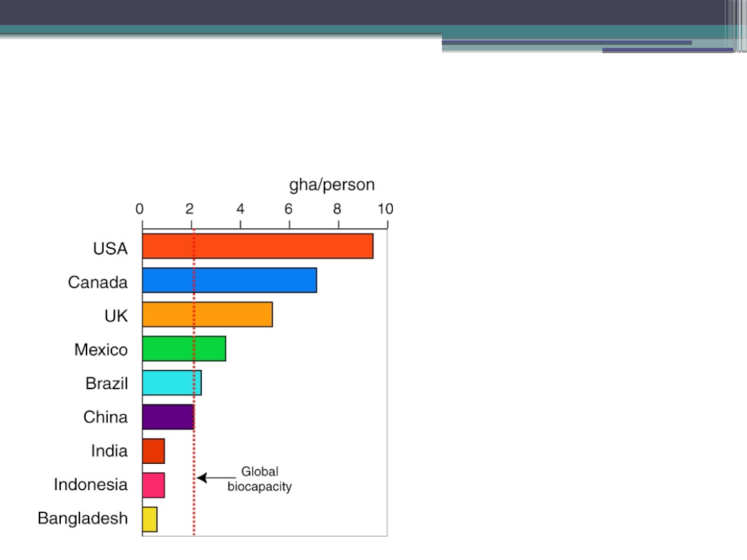Select the pink Indonesia bar
Viewport: 747px width, 560px height.
click(x=154, y=485)
